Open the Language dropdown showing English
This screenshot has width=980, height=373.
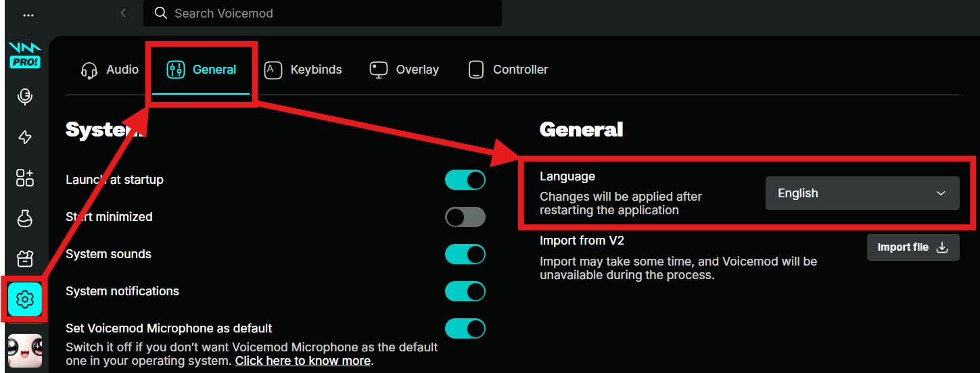pyautogui.click(x=862, y=193)
